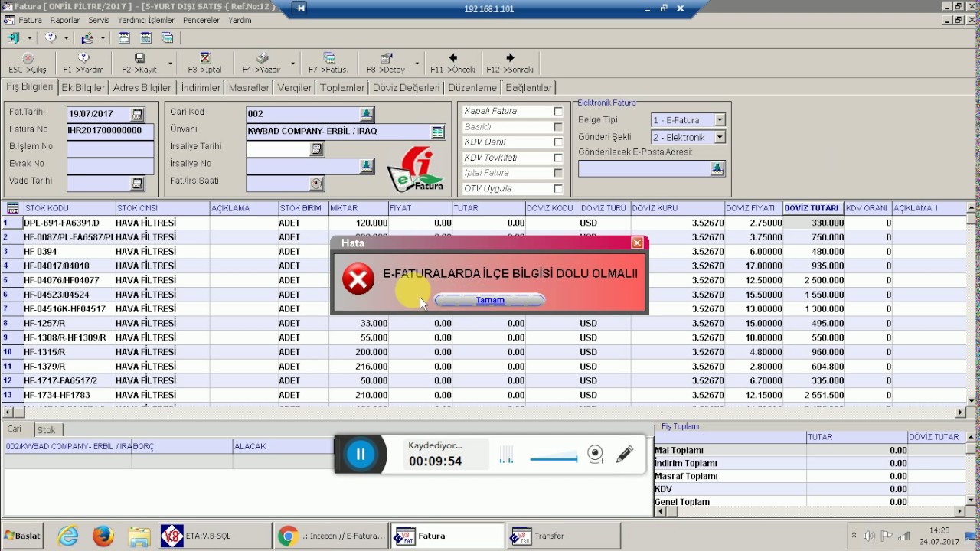Switch to Ek Bilgiler tab
The height and width of the screenshot is (551, 980).
83,88
